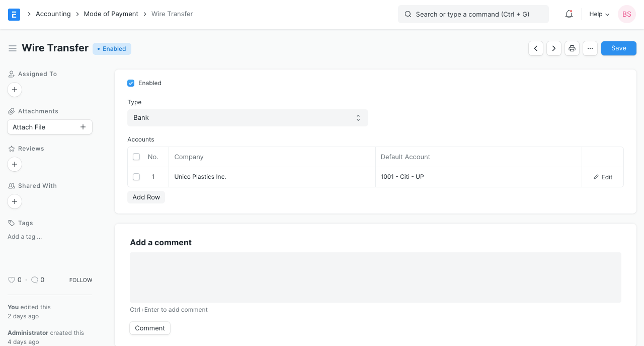Navigate to Mode of Payment breadcrumb
Viewport: 644px width, 346px height.
click(x=111, y=14)
